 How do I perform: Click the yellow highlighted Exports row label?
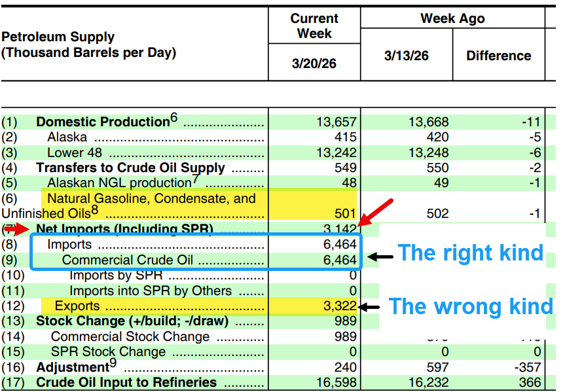tap(77, 306)
